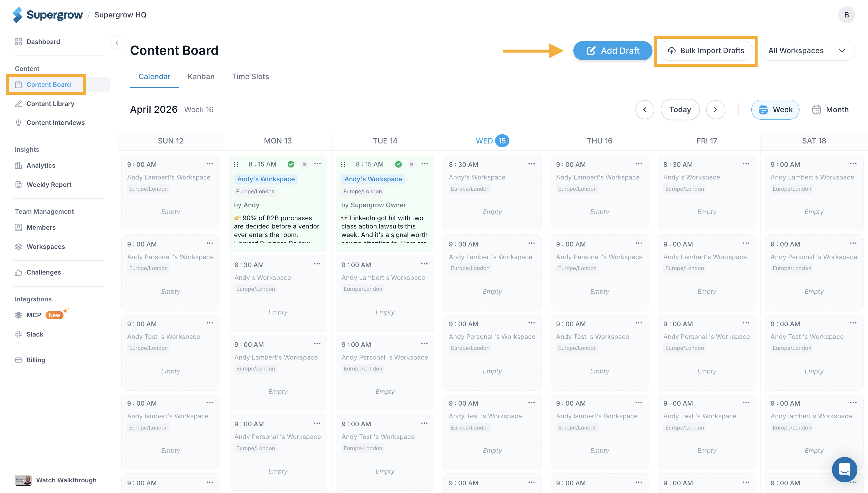This screenshot has width=868, height=493.
Task: Open options menu on FRI 17 8:30 AM slot
Action: tap(746, 164)
